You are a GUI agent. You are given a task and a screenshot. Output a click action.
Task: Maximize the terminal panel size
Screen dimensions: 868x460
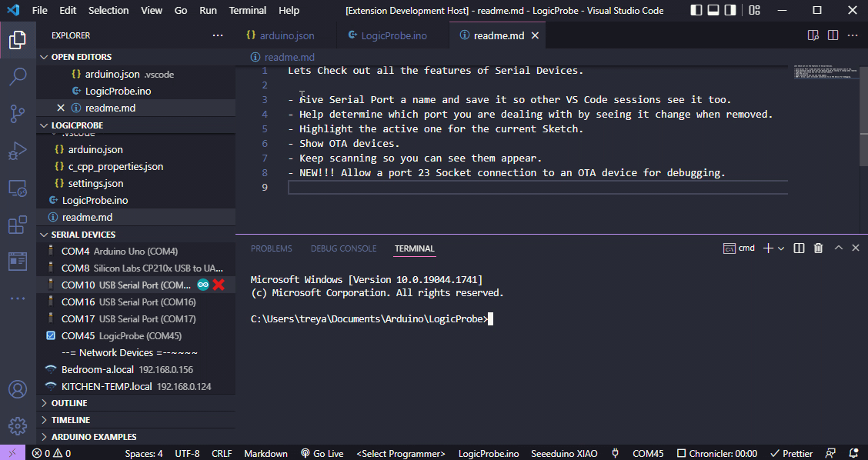point(839,248)
